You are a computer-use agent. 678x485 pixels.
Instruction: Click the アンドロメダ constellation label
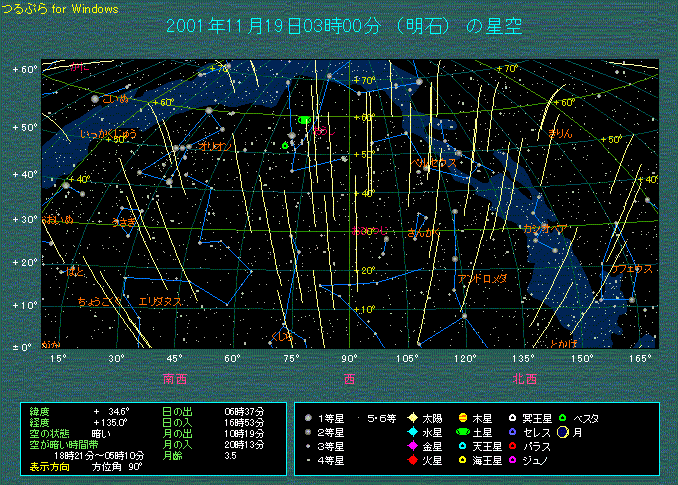(482, 278)
